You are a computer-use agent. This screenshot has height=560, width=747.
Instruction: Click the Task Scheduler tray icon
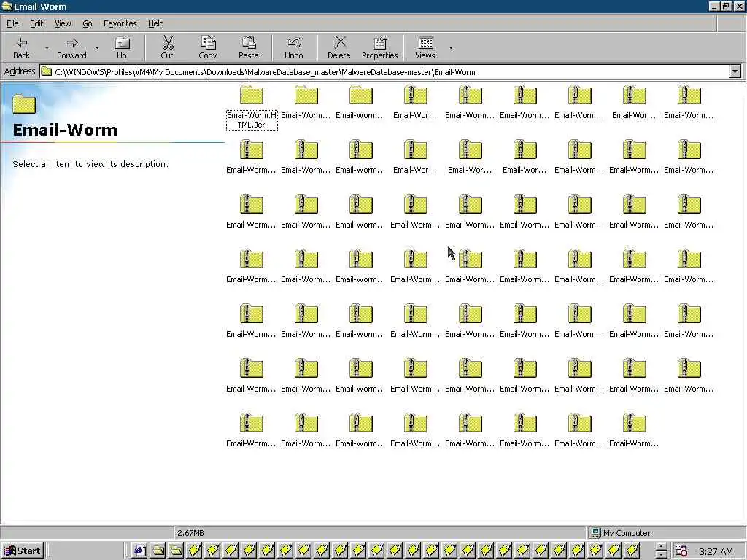click(x=681, y=551)
